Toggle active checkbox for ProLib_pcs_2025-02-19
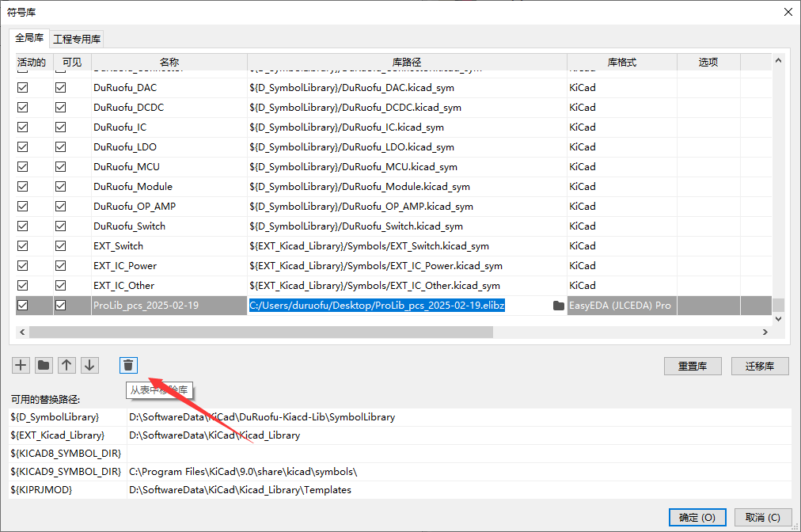 click(x=22, y=306)
